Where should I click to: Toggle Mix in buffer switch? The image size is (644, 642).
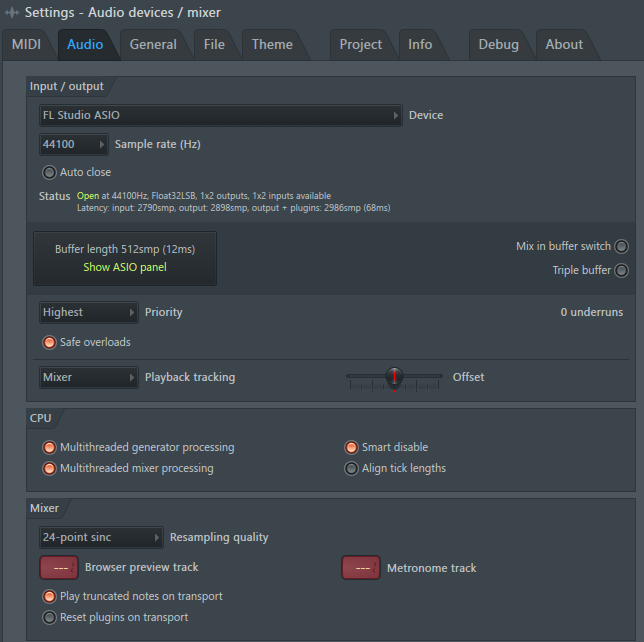pyautogui.click(x=621, y=246)
